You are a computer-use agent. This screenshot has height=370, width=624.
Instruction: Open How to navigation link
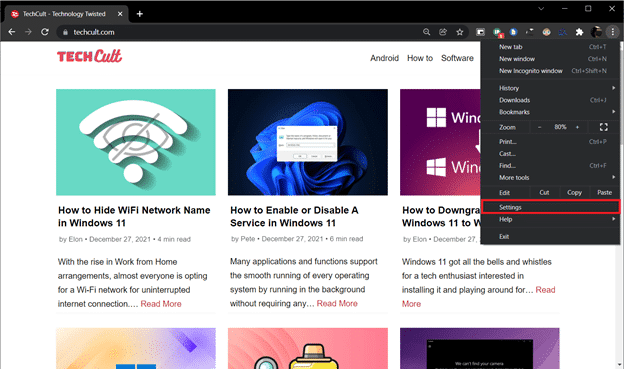(x=420, y=58)
